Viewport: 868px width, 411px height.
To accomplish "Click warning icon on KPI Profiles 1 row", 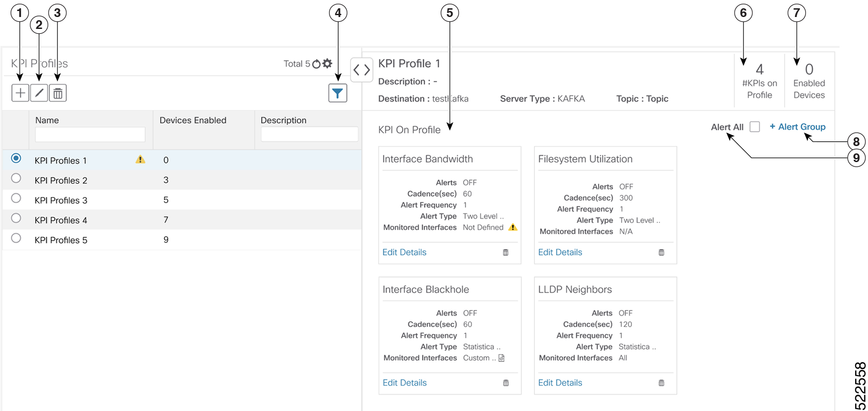I will (x=141, y=160).
